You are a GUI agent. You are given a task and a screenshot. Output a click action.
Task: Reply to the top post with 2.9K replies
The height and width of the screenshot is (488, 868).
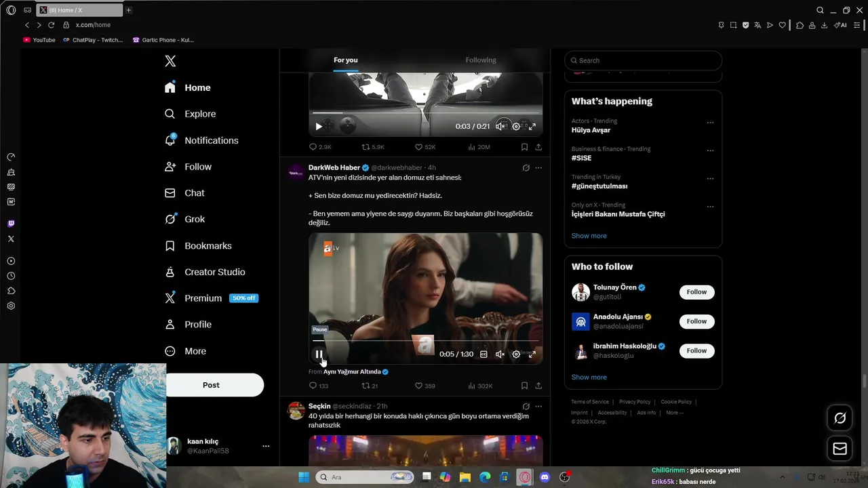click(320, 147)
